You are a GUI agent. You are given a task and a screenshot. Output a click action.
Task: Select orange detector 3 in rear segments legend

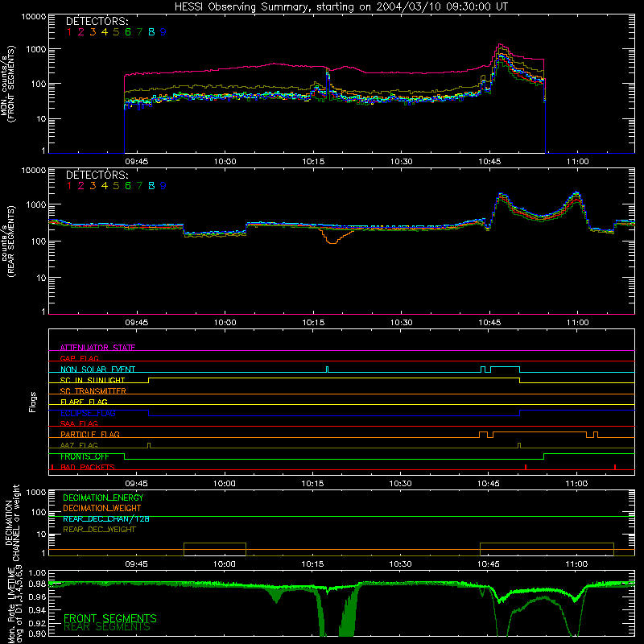pos(93,186)
